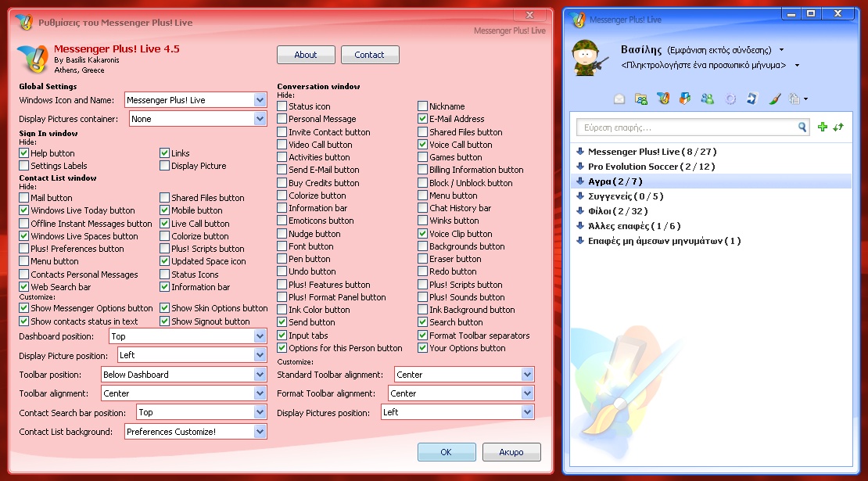Click the Contact button
Image resolution: width=868 pixels, height=481 pixels.
point(369,55)
